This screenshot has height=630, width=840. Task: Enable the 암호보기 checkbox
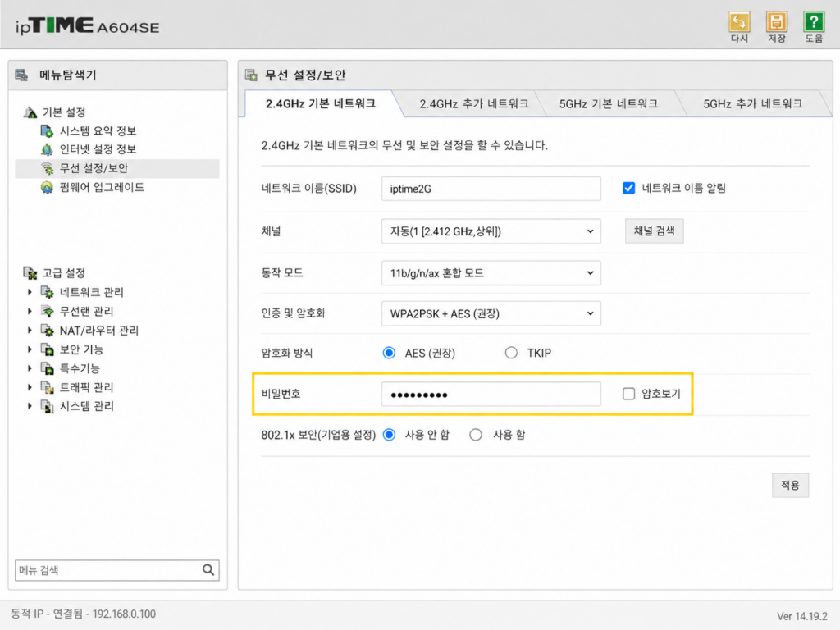(x=628, y=394)
